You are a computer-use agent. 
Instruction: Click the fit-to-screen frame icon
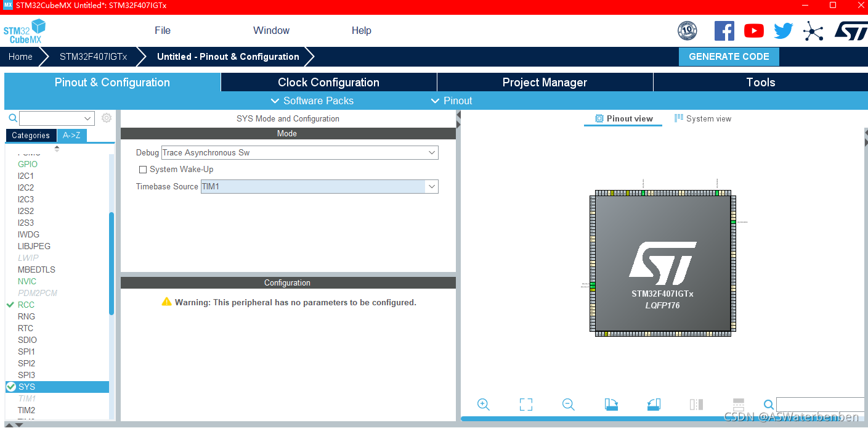pyautogui.click(x=526, y=405)
